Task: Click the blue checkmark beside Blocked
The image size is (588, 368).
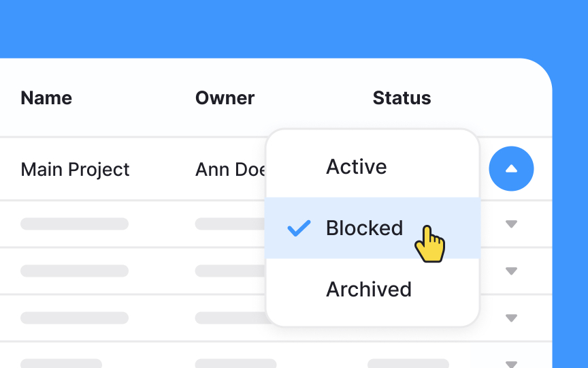Action: [299, 228]
